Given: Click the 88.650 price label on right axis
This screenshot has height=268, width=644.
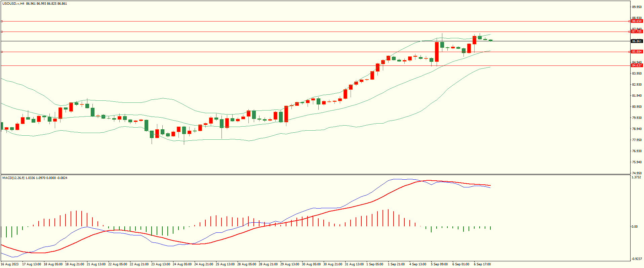Looking at the screenshot, I should [x=637, y=21].
